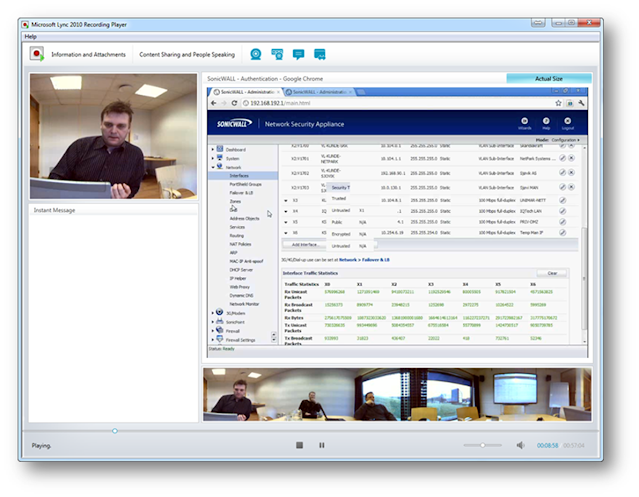Expand the Firewall Settings tree node

[213, 340]
